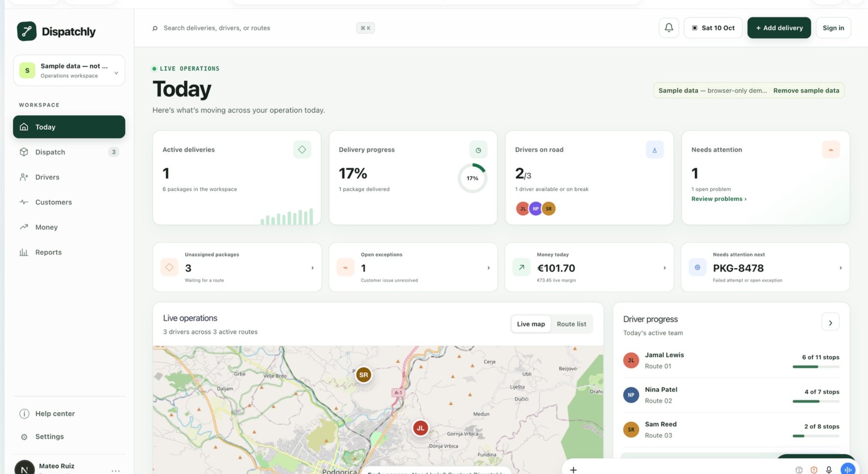Image resolution: width=868 pixels, height=474 pixels.
Task: Open the three-dot menu beside Mateo Ruiz
Action: tap(116, 470)
